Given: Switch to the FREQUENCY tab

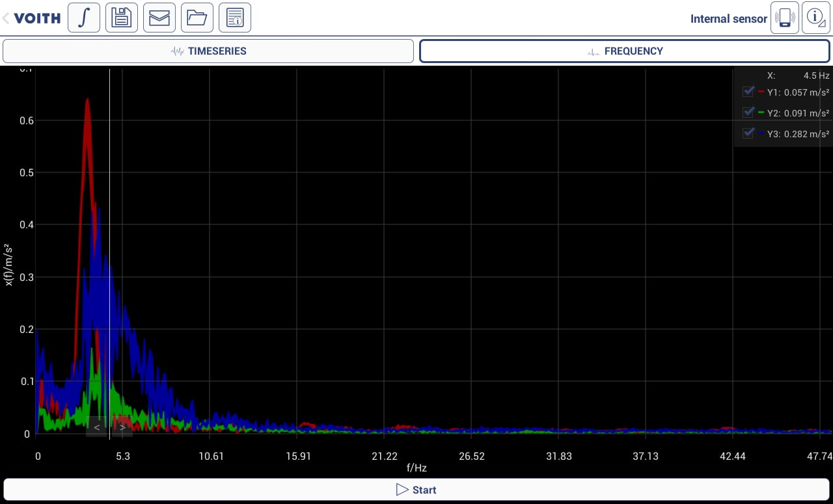Looking at the screenshot, I should point(625,51).
